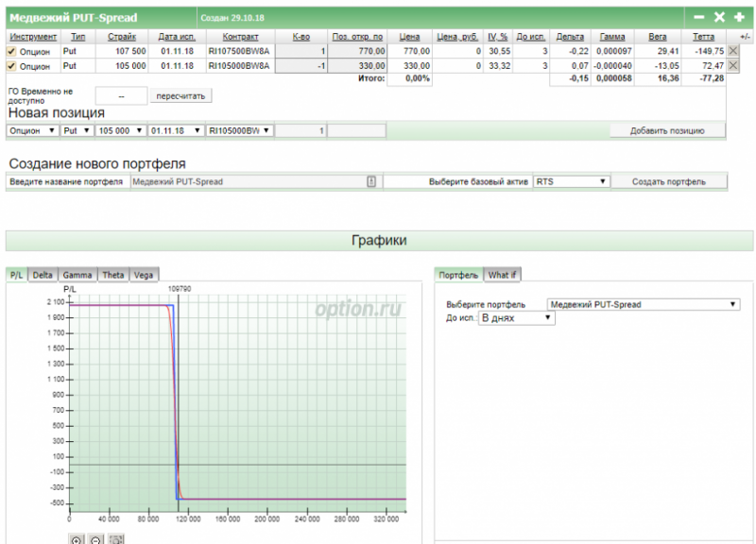Click the portfolio name input field

click(256, 181)
